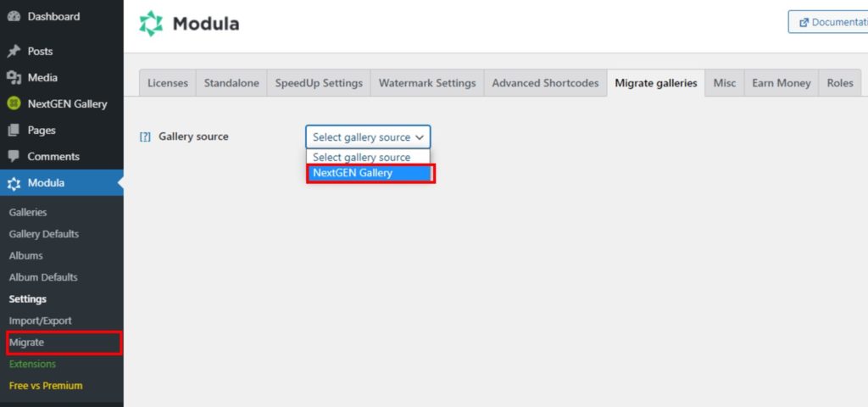Open Albums submenu link

25,255
